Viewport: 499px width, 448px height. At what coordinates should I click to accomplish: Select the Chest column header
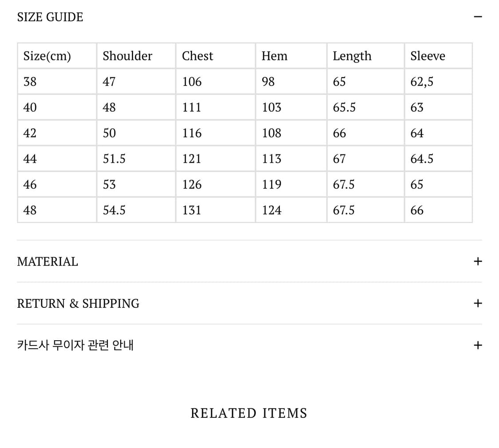click(x=216, y=56)
